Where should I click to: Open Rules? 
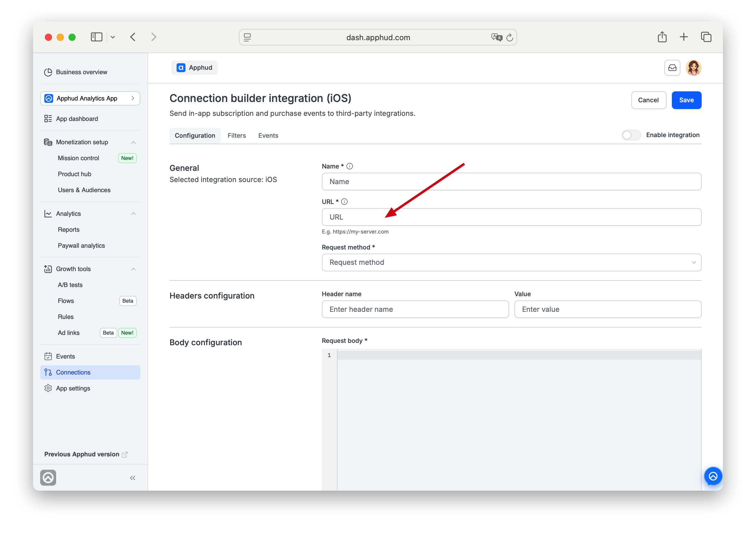coord(66,317)
